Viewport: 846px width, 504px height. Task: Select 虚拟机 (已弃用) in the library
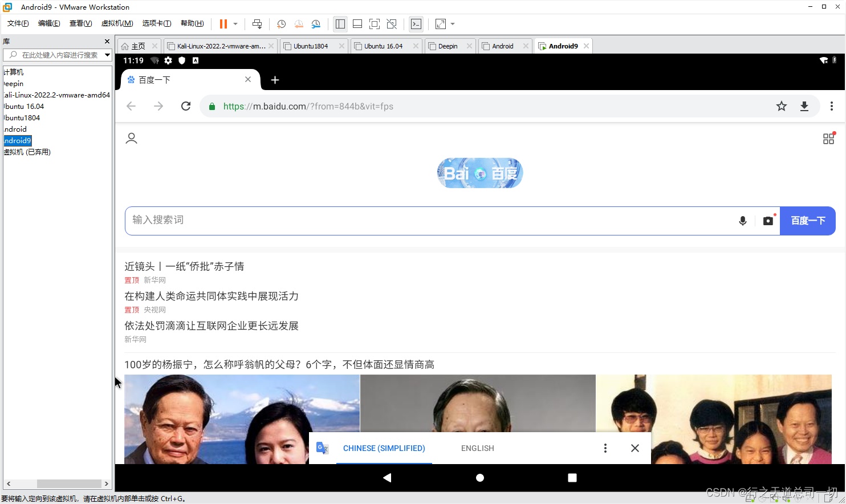[27, 152]
